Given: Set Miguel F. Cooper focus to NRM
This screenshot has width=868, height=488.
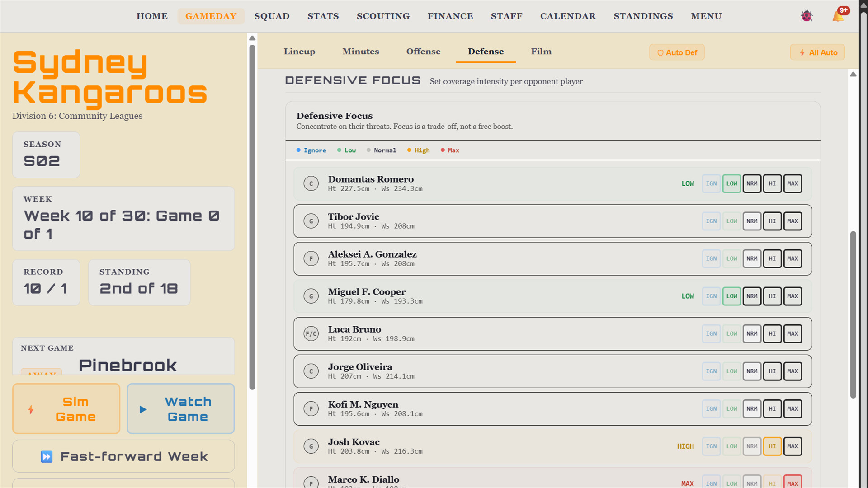Looking at the screenshot, I should point(752,296).
